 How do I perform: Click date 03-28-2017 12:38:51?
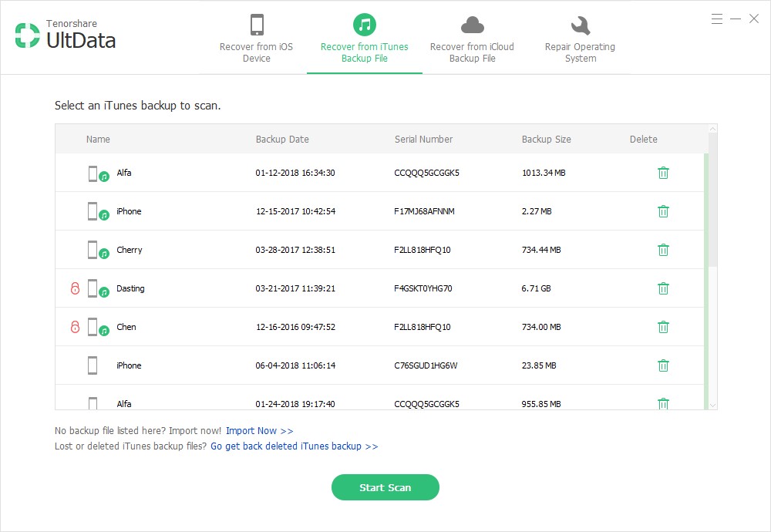point(295,250)
